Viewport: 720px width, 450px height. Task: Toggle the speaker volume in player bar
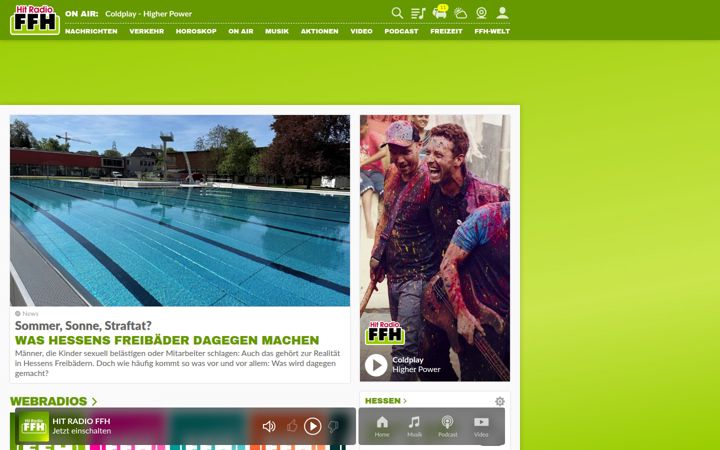269,426
